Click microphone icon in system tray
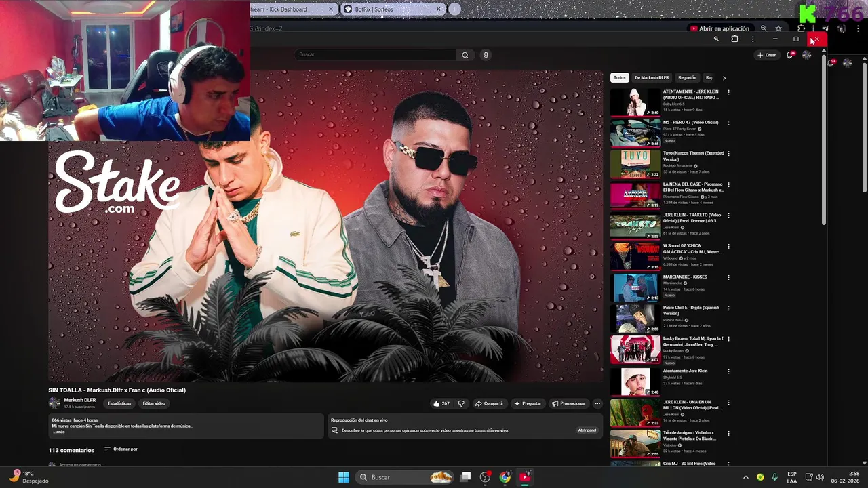 [x=774, y=477]
